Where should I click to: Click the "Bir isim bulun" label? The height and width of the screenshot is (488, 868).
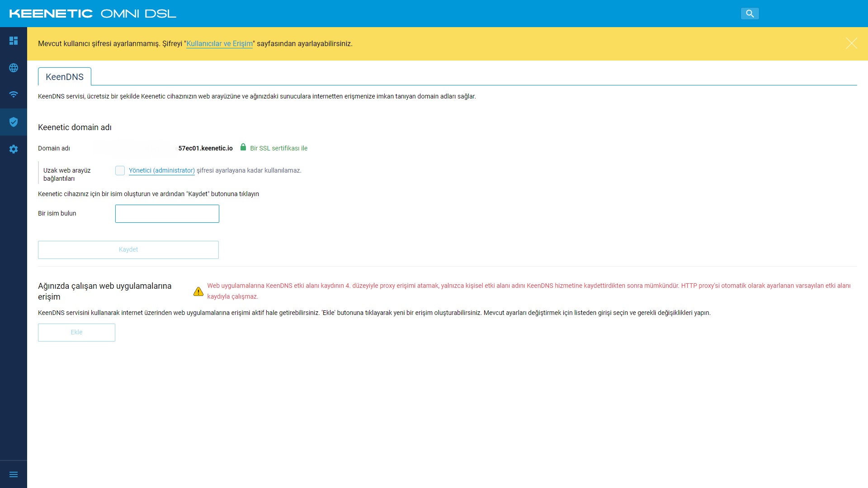(57, 213)
